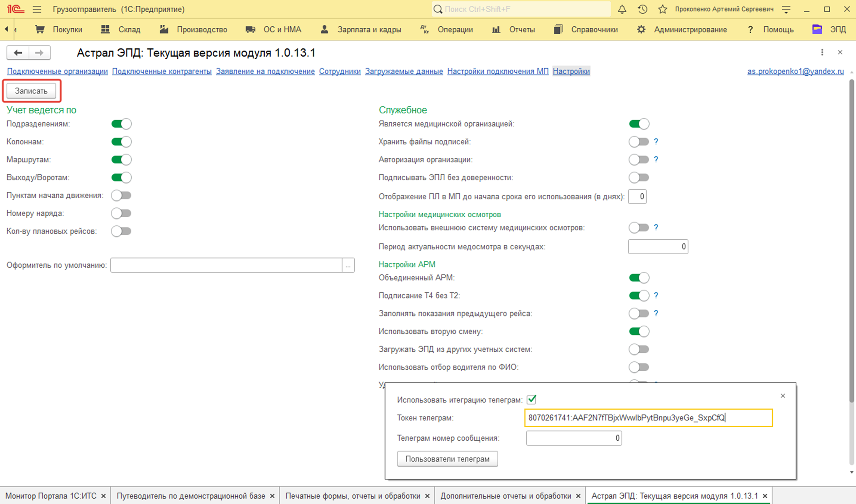Click as.prokopenko1@yandex.ru account link
The height and width of the screenshot is (504, 856).
coord(796,71)
